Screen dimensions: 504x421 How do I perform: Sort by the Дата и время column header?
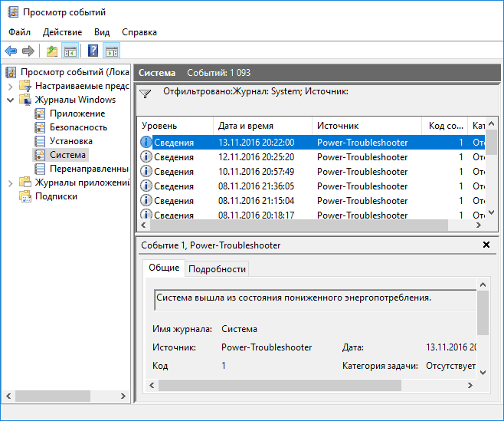(263, 126)
